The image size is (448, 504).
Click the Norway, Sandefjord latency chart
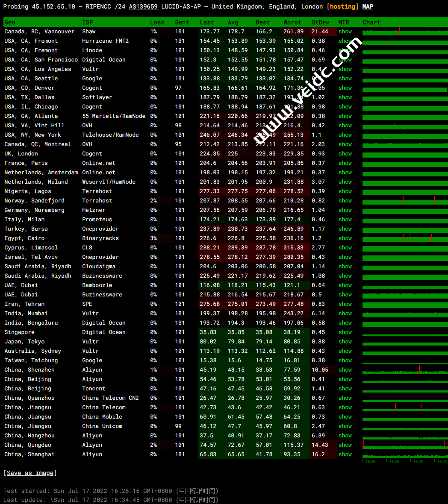(x=405, y=201)
